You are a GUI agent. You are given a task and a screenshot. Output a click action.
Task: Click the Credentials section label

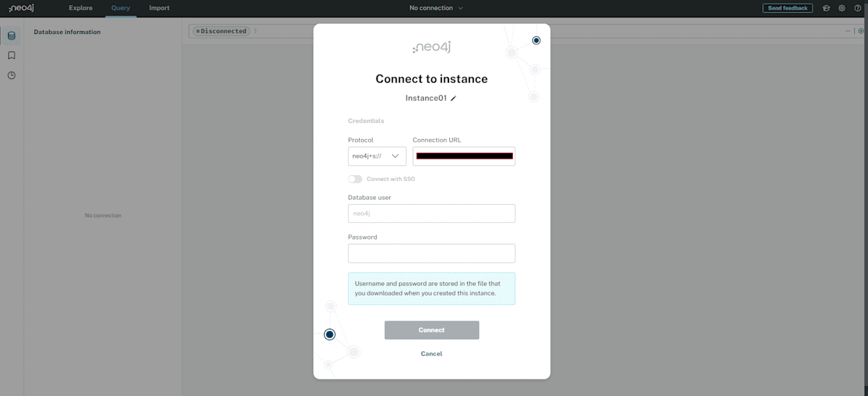(366, 121)
